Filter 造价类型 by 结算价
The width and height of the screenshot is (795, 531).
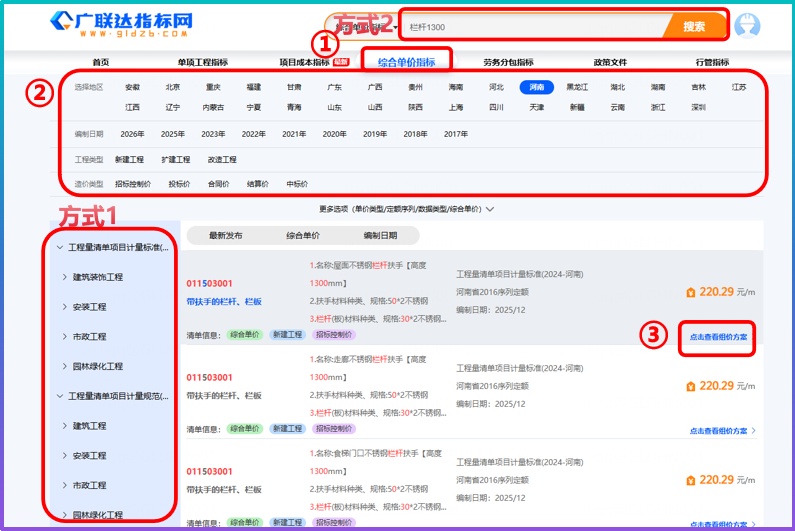click(x=258, y=184)
